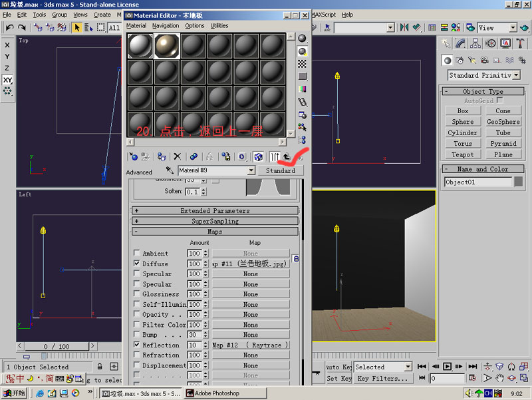
Task: Enable Bump map checkbox
Action: 137,334
